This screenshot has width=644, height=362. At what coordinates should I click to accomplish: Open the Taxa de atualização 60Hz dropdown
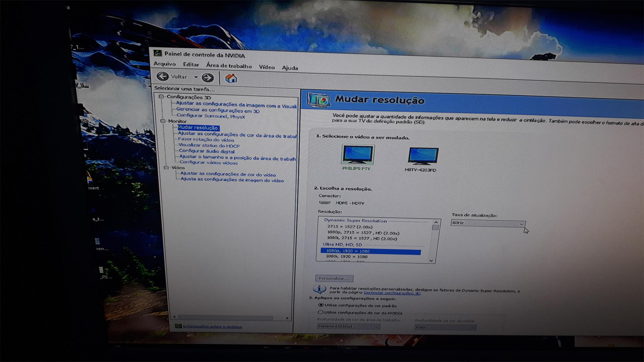pos(488,223)
